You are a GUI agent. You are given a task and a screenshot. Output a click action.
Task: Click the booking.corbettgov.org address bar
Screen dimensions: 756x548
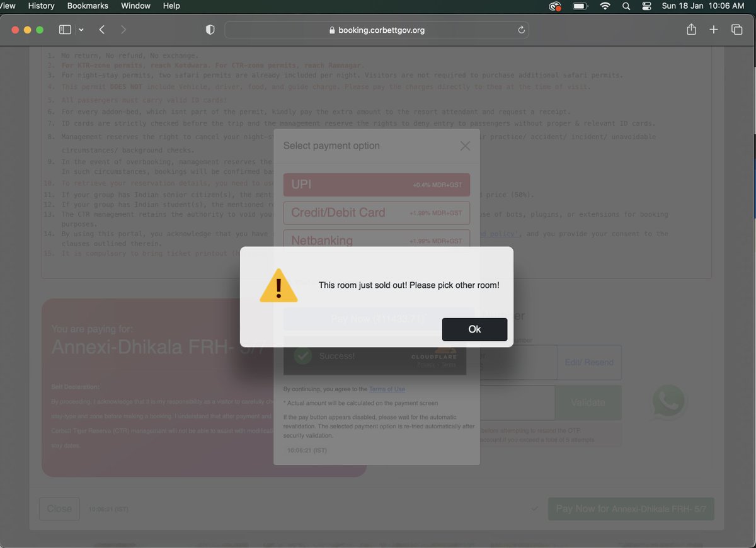(x=376, y=30)
